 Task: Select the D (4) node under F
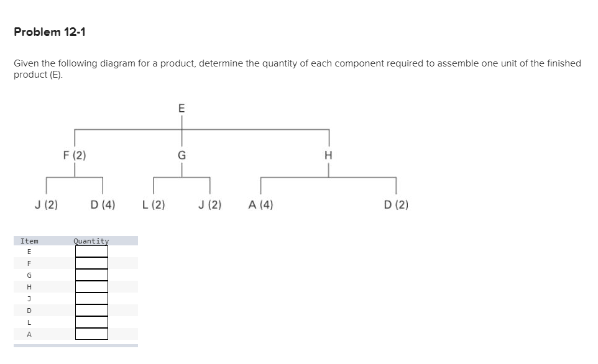pos(103,204)
